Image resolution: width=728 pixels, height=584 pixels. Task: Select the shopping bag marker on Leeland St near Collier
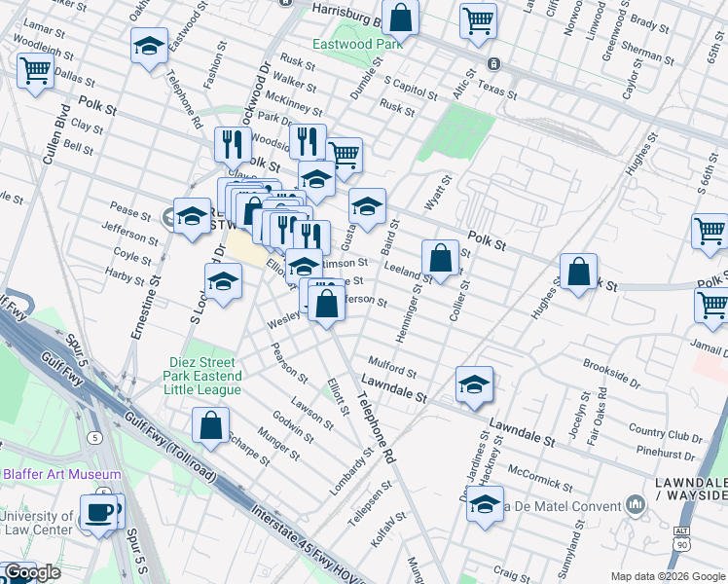pyautogui.click(x=440, y=260)
